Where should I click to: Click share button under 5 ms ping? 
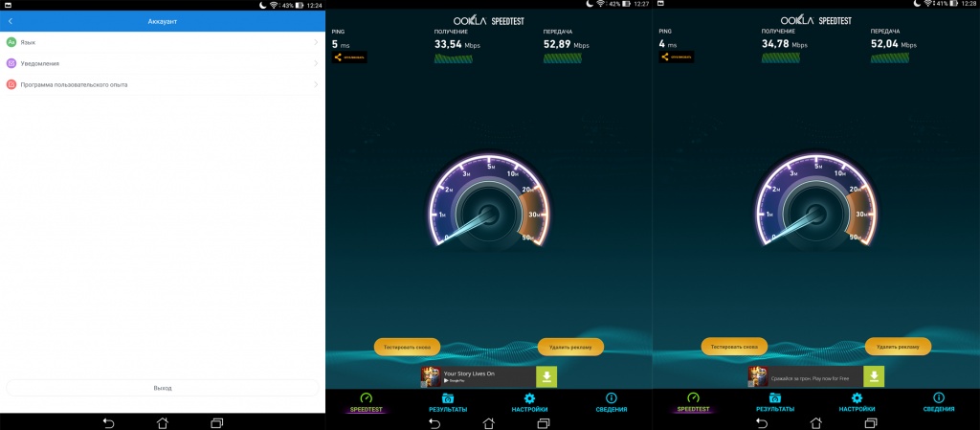click(x=349, y=57)
